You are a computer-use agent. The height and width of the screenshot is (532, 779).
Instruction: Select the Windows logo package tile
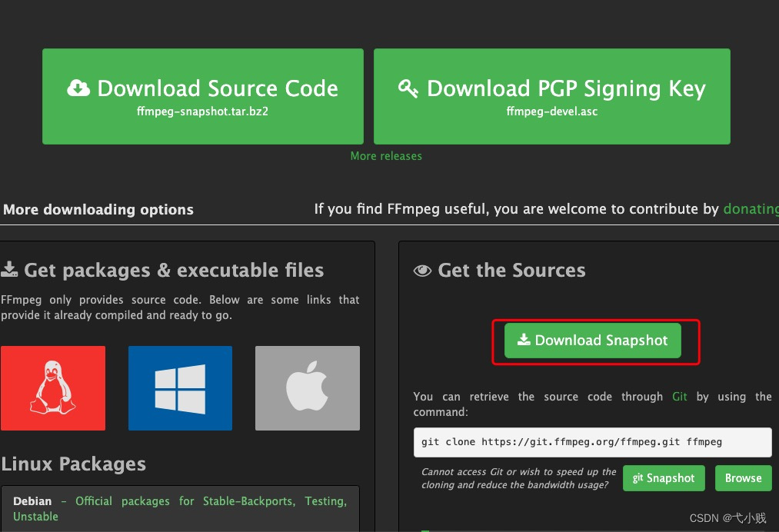(x=181, y=388)
